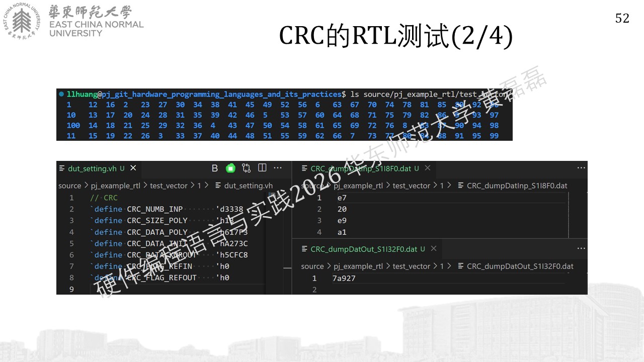Click folder '11' in terminal listing
Screen dimensions: 644x362
pos(71,136)
